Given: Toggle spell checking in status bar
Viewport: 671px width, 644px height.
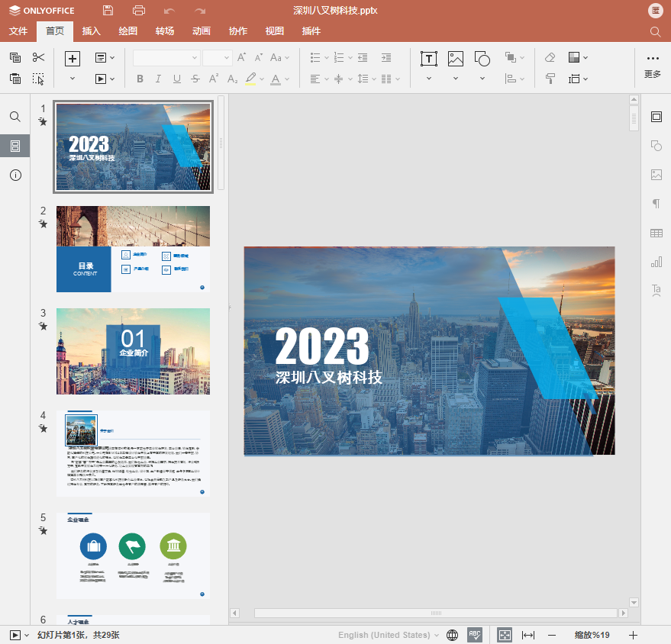Looking at the screenshot, I should pos(474,635).
